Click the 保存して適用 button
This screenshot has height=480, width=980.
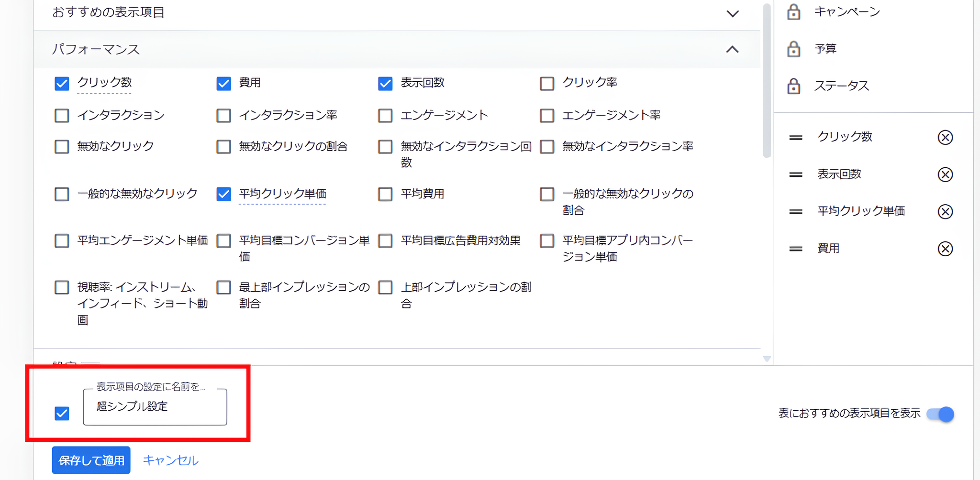[91, 460]
